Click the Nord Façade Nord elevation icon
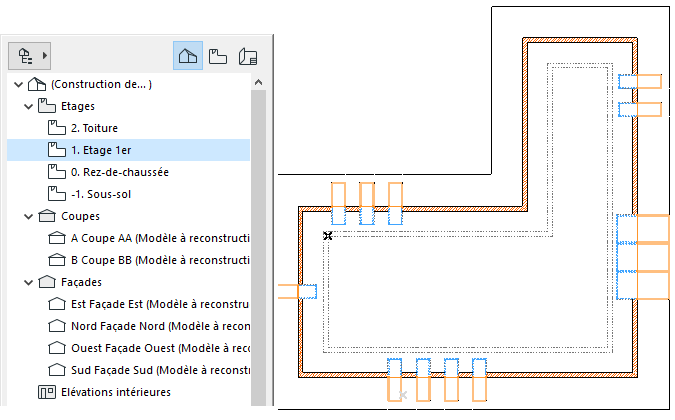 click(x=57, y=326)
